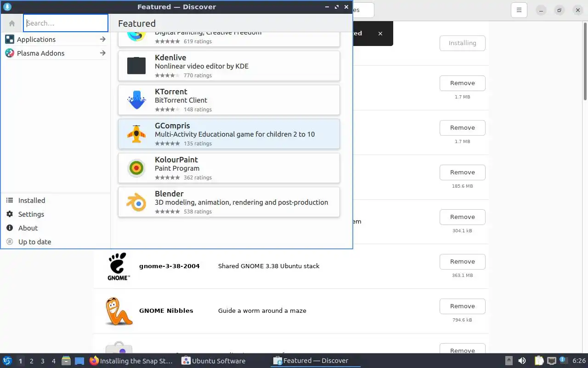The width and height of the screenshot is (588, 368).
Task: Click the removable media tray icon
Action: [x=509, y=361]
